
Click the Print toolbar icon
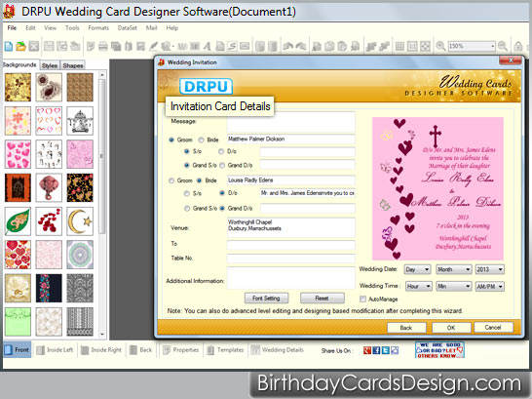click(x=103, y=46)
